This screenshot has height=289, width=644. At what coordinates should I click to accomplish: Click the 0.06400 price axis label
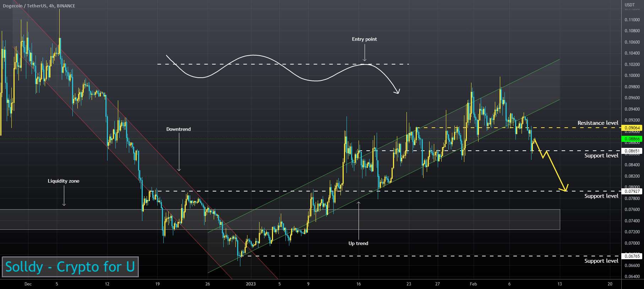click(x=632, y=277)
